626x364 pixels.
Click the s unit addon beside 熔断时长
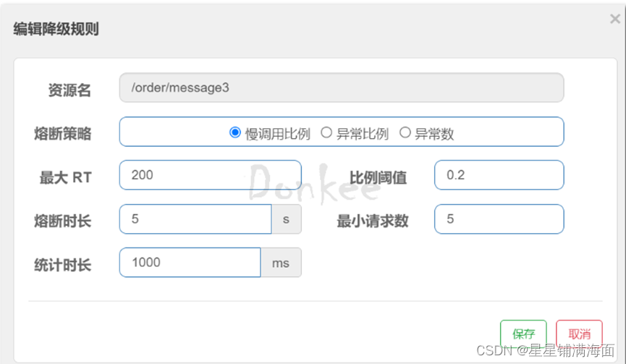tap(287, 219)
